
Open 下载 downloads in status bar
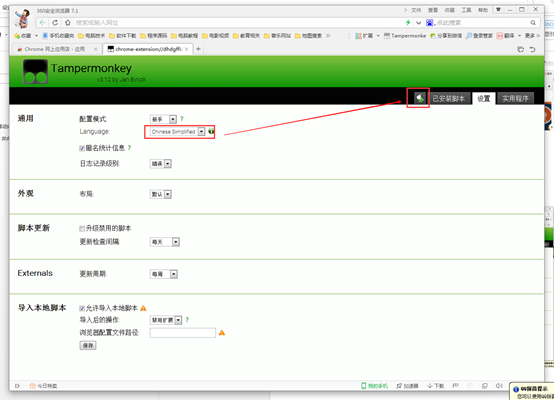pyautogui.click(x=435, y=386)
